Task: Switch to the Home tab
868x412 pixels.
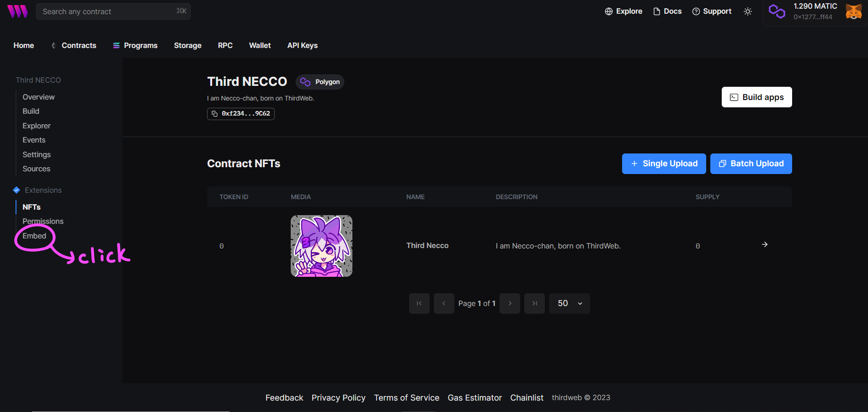Action: [24, 46]
